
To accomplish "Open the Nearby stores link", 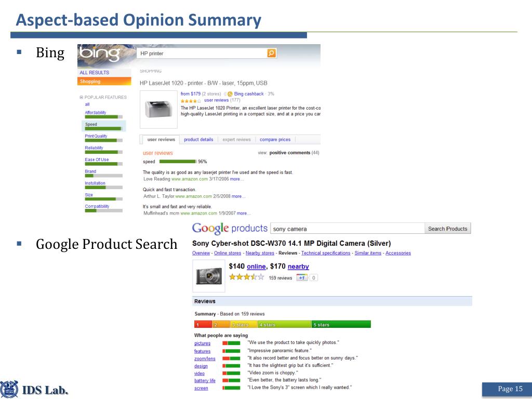I will (x=260, y=253).
